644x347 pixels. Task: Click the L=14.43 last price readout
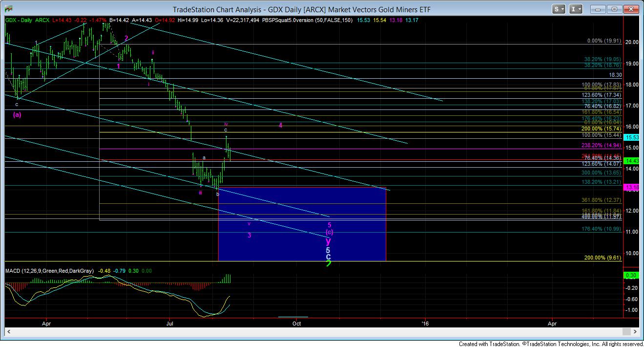[62, 20]
